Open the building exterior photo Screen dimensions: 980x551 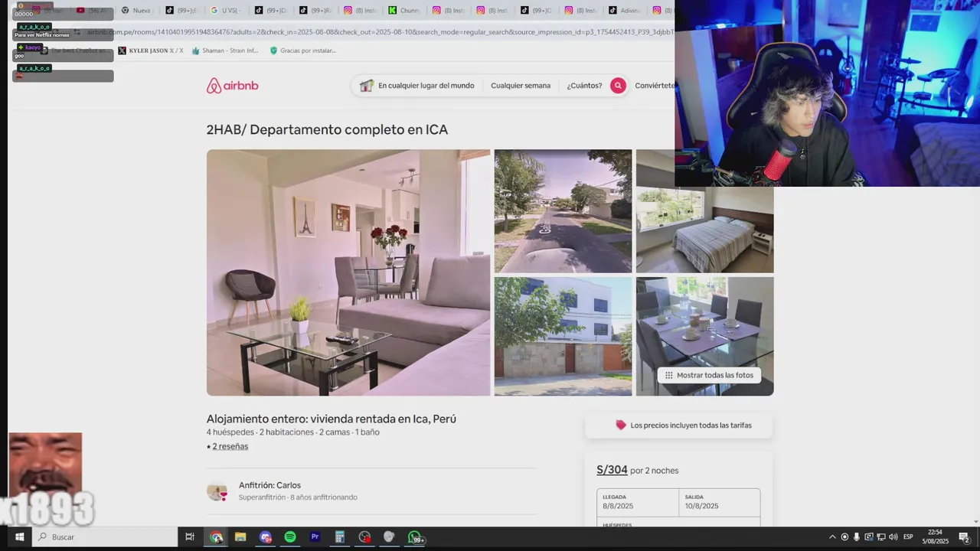563,337
